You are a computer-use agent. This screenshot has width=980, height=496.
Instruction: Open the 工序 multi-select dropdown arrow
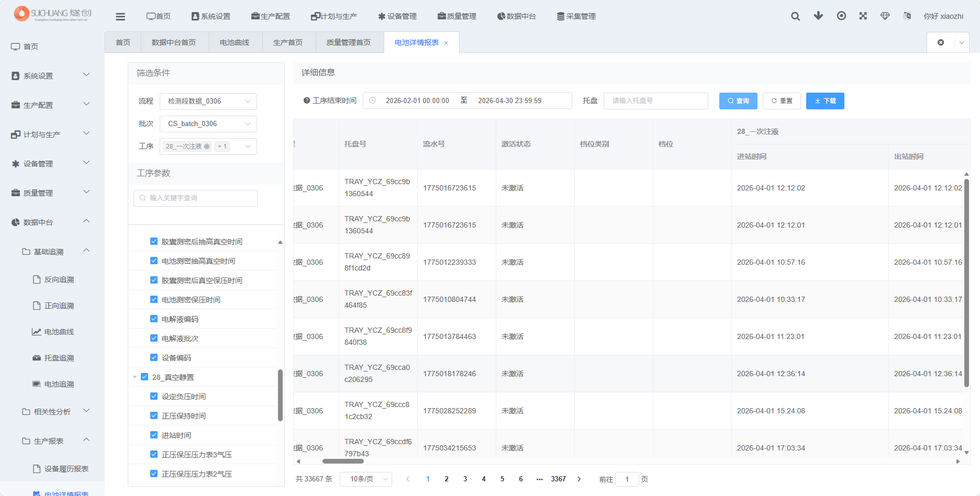[x=248, y=146]
